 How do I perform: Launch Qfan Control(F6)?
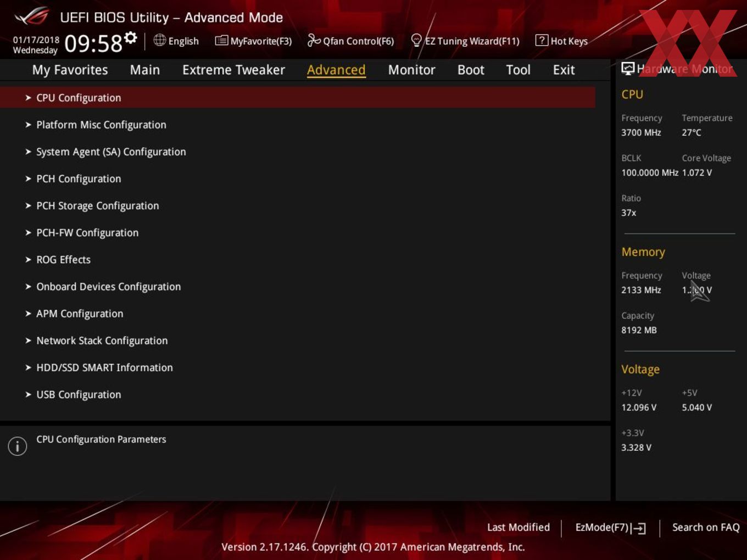tap(358, 41)
